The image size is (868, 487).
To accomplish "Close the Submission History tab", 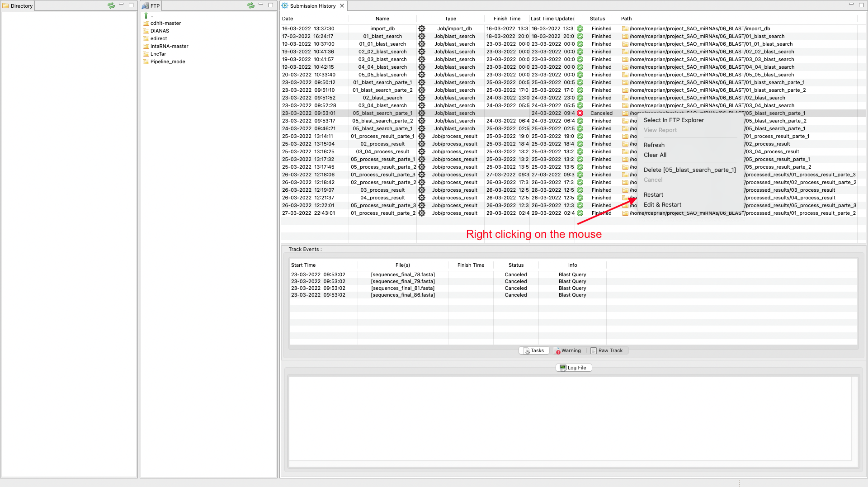I will pos(342,6).
